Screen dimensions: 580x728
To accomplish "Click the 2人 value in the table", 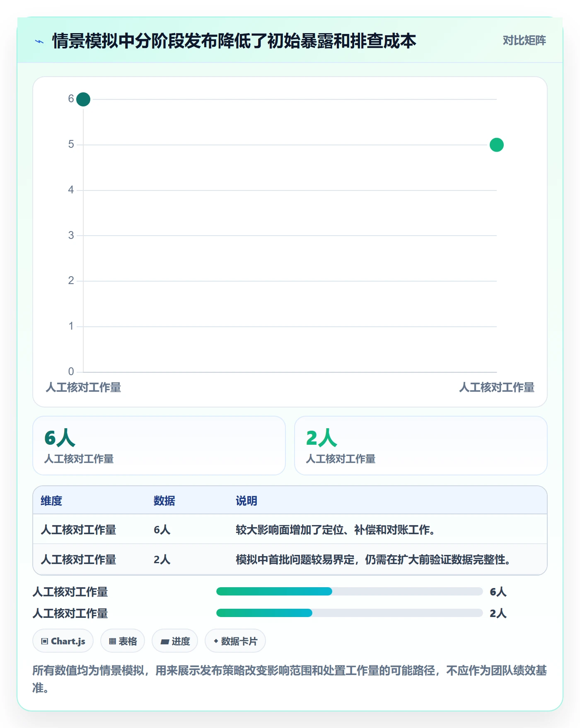I will [162, 559].
